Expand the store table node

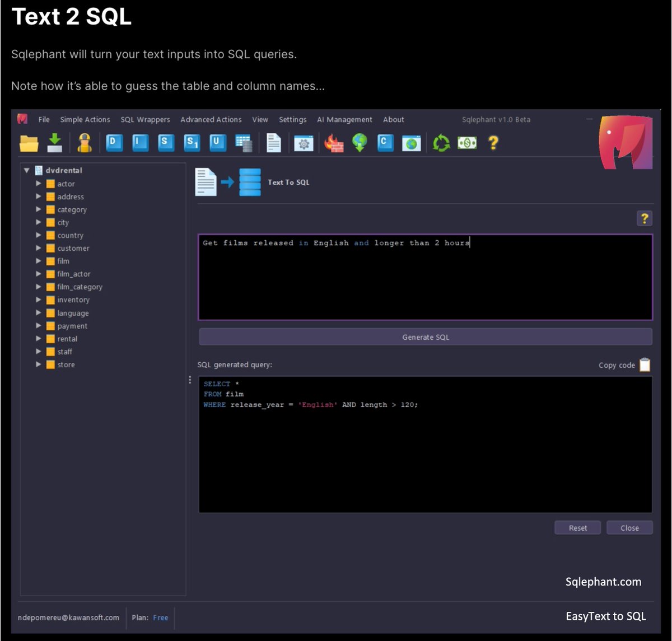click(39, 364)
